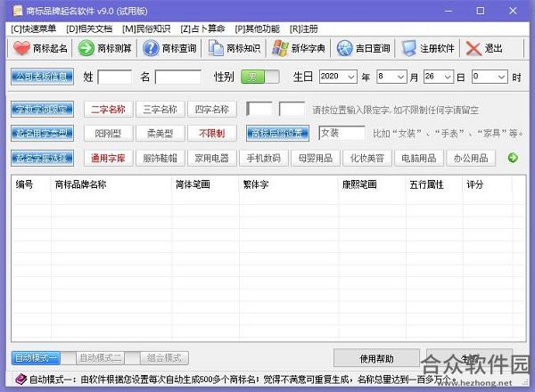
Task: Choose the 柔美型 character type
Action: pyautogui.click(x=160, y=133)
